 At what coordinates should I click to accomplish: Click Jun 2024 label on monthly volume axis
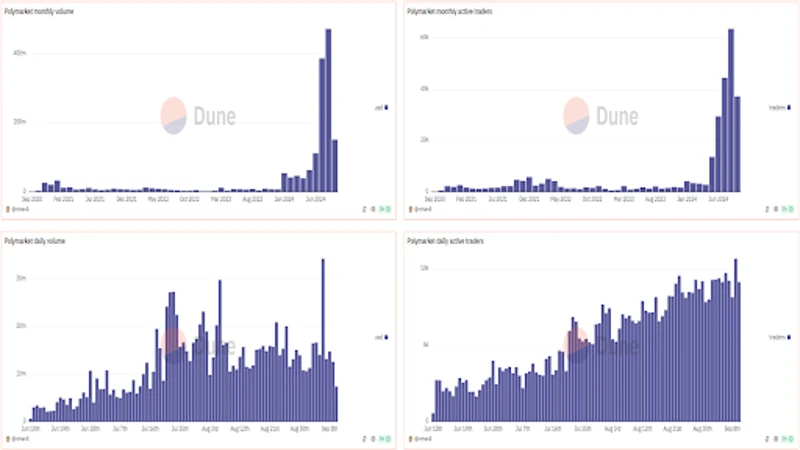click(x=315, y=199)
